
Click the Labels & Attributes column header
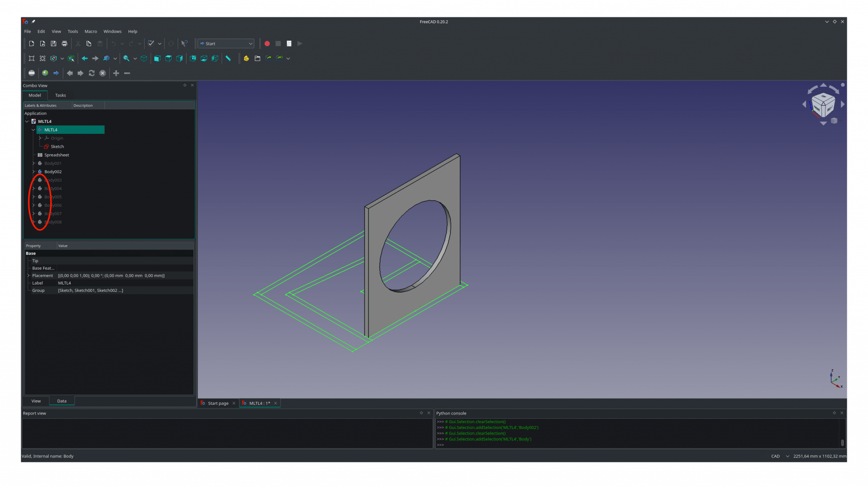click(x=47, y=105)
